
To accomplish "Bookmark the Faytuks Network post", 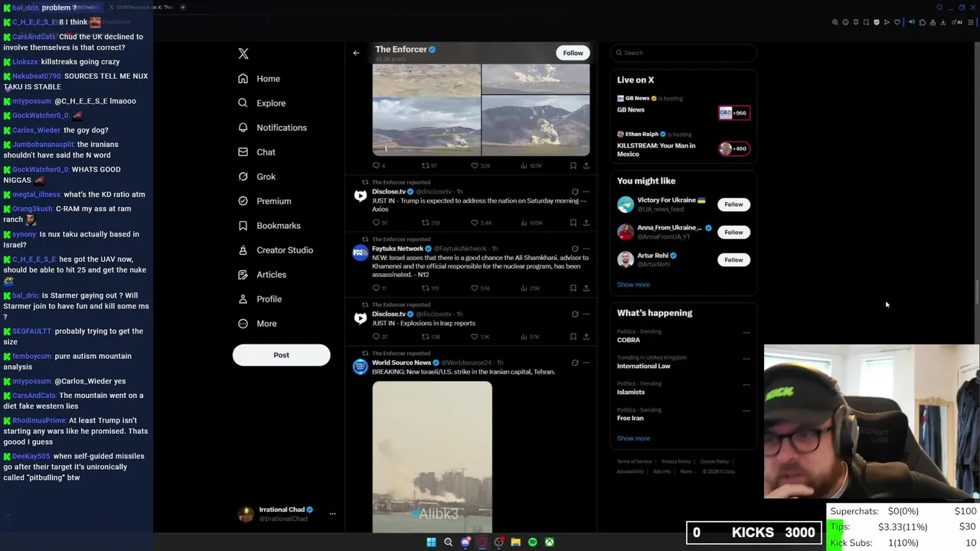I will [573, 288].
